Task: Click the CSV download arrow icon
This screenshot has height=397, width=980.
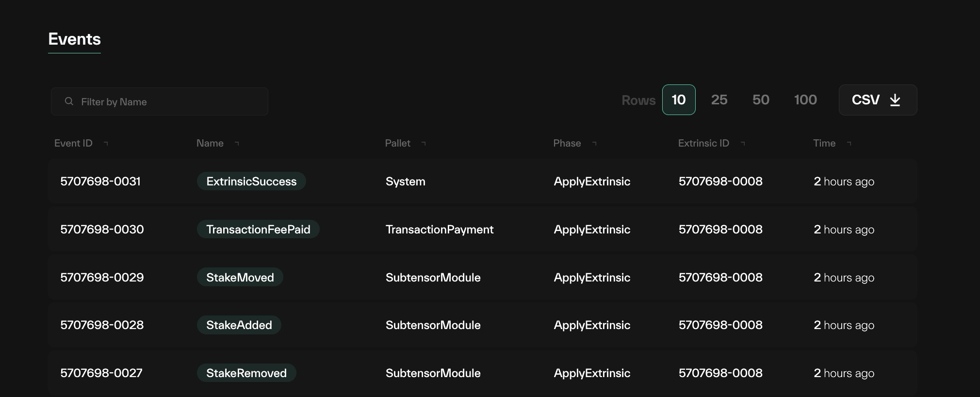Action: point(895,100)
